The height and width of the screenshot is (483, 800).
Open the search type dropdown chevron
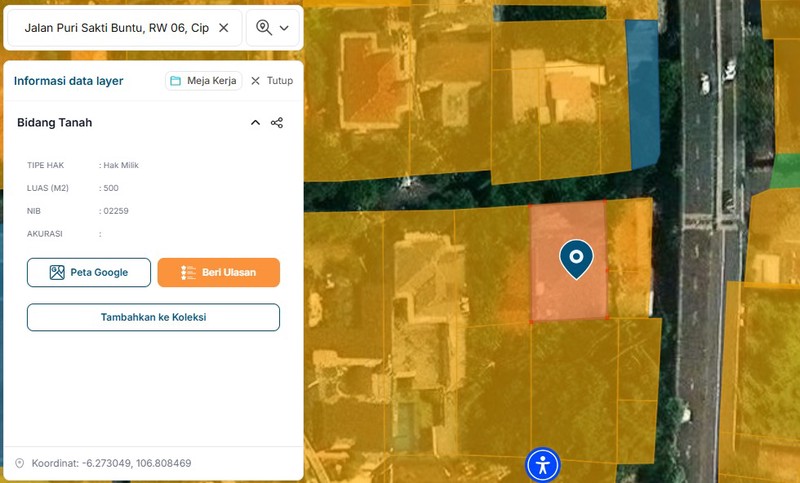pos(285,28)
